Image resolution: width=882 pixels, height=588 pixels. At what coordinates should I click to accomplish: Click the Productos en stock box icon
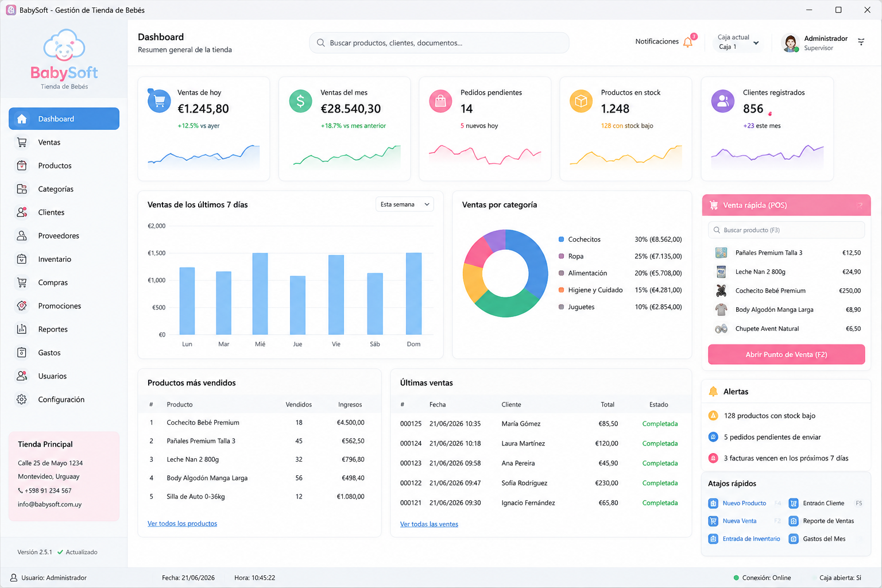click(x=581, y=102)
